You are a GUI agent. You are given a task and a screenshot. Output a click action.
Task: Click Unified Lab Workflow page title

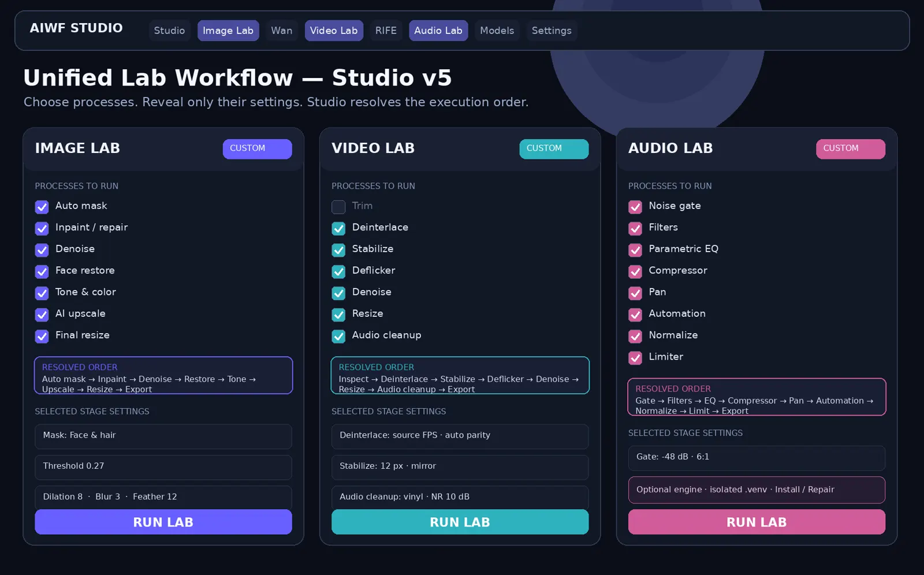pos(237,78)
